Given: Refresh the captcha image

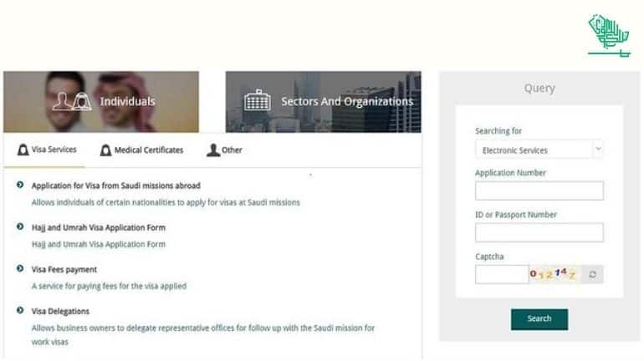Looking at the screenshot, I should [x=592, y=274].
